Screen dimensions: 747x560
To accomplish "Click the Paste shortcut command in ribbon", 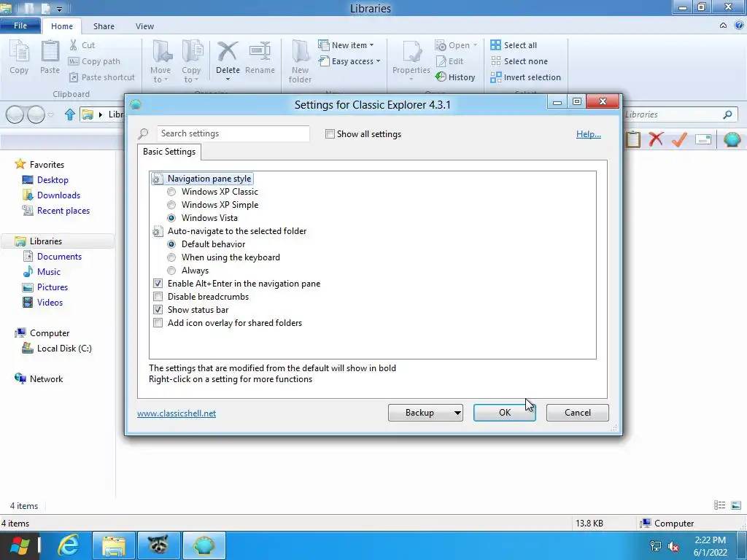I will tap(102, 77).
